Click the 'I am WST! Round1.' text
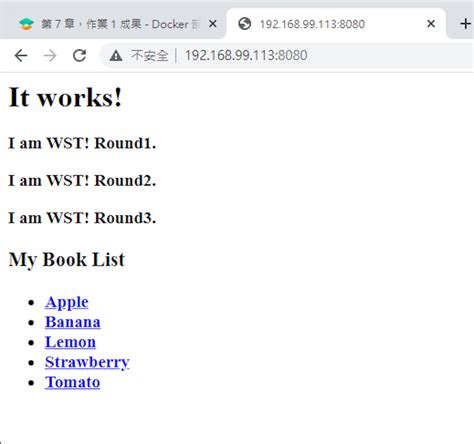The height and width of the screenshot is (444, 474). pyautogui.click(x=82, y=143)
